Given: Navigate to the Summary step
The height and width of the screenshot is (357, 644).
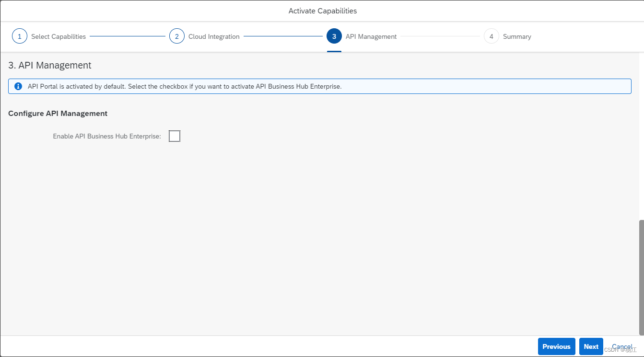Looking at the screenshot, I should 517,36.
